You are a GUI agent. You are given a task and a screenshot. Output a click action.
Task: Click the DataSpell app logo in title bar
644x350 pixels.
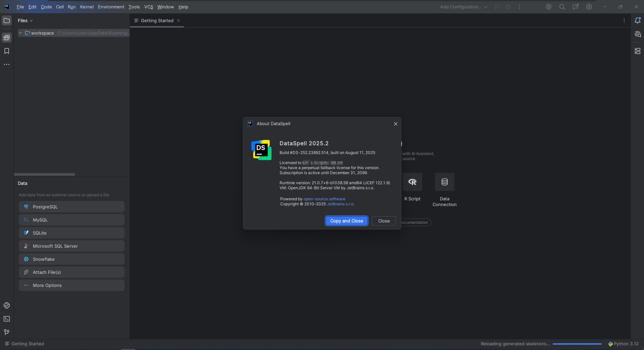point(6,7)
